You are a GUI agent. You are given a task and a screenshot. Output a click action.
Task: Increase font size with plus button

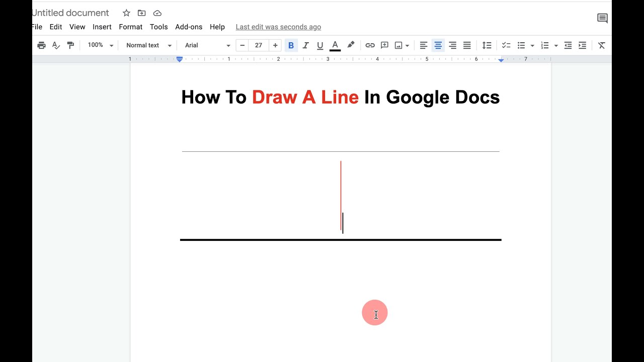pyautogui.click(x=275, y=45)
